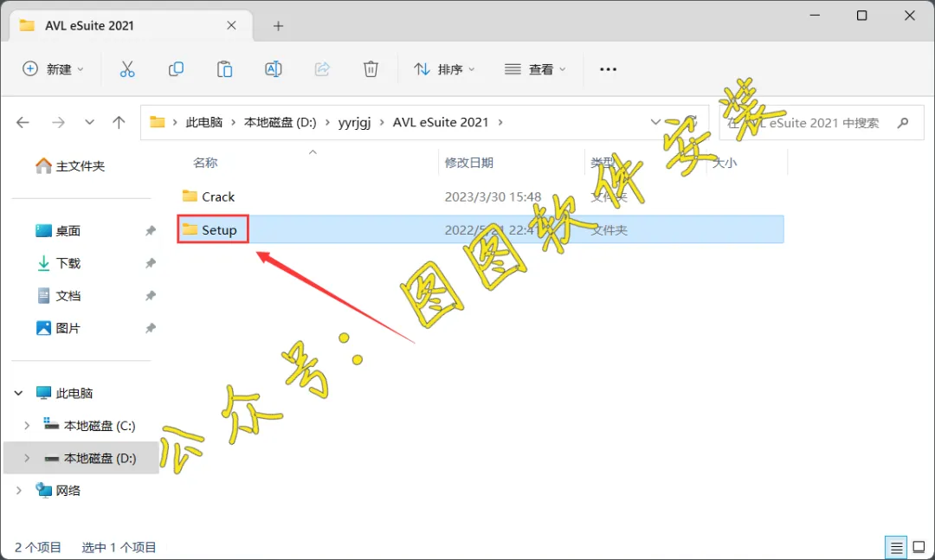Click the Delete trash icon

click(x=371, y=69)
